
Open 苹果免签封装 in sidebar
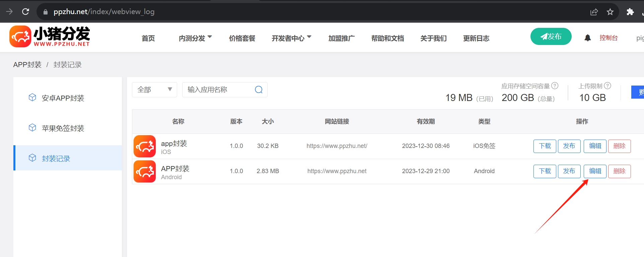click(63, 128)
